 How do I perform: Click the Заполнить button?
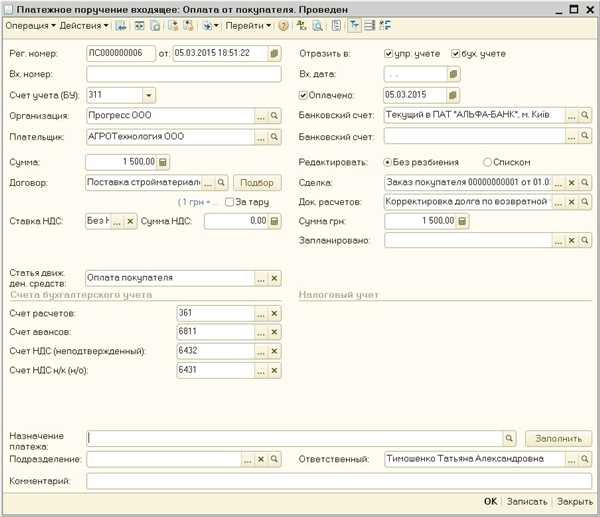click(558, 439)
